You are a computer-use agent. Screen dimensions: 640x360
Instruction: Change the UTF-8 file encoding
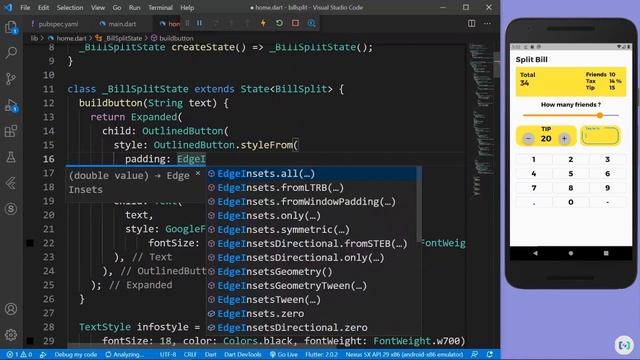click(168, 354)
